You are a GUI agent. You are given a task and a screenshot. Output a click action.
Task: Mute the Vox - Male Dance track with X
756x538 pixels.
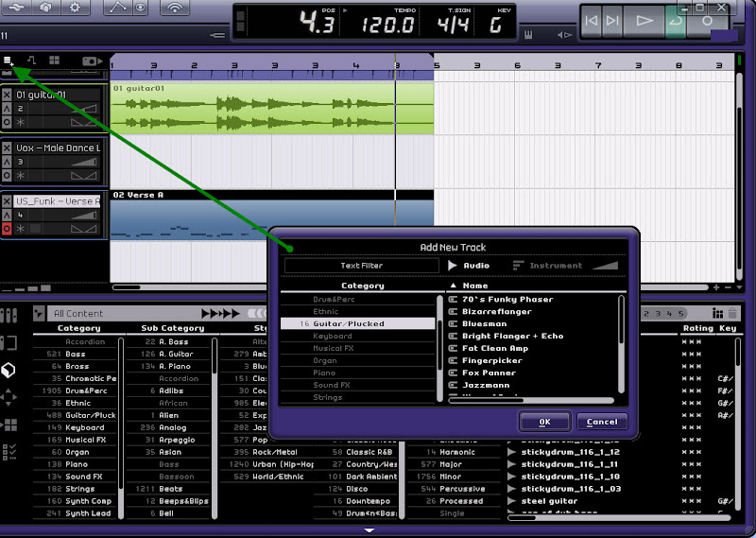coord(7,148)
